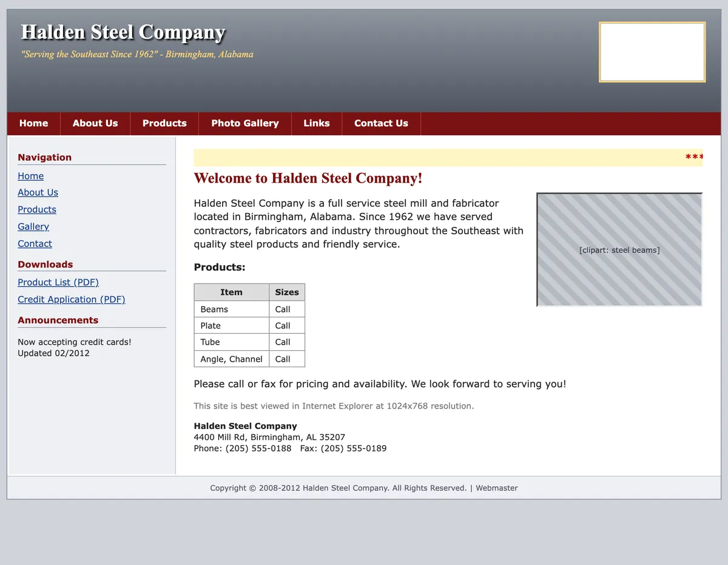728x565 pixels.
Task: Open Products in the red menu bar
Action: coord(164,123)
